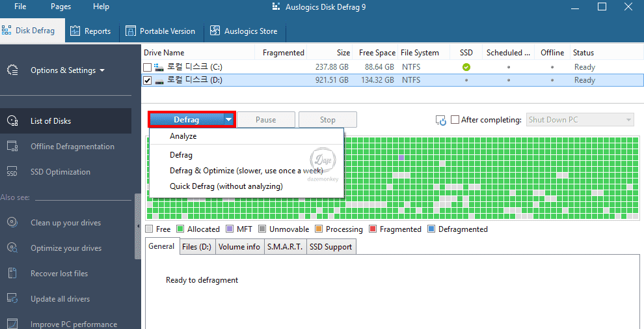Click the Offline Defragmentation sidebar icon
644x329 pixels.
[x=12, y=147]
